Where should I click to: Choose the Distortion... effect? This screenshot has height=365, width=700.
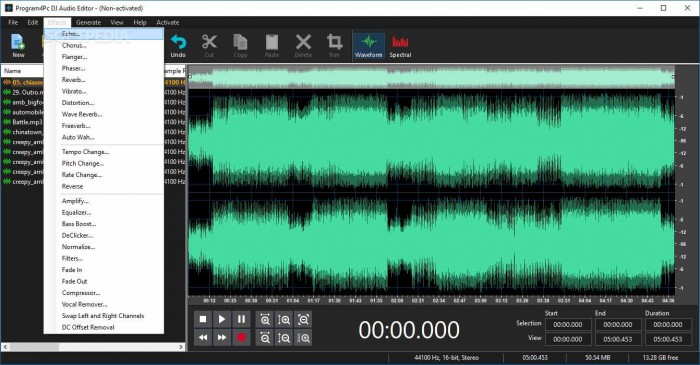click(x=104, y=103)
